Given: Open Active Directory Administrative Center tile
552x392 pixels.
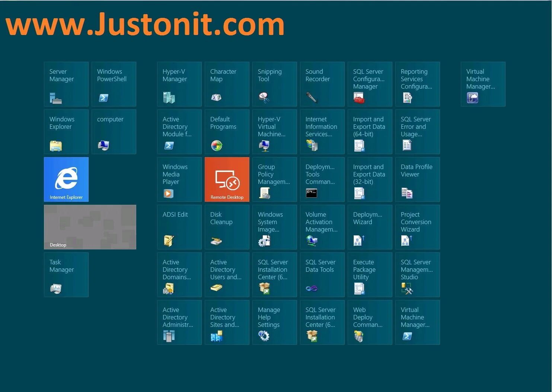Looking at the screenshot, I should click(179, 322).
